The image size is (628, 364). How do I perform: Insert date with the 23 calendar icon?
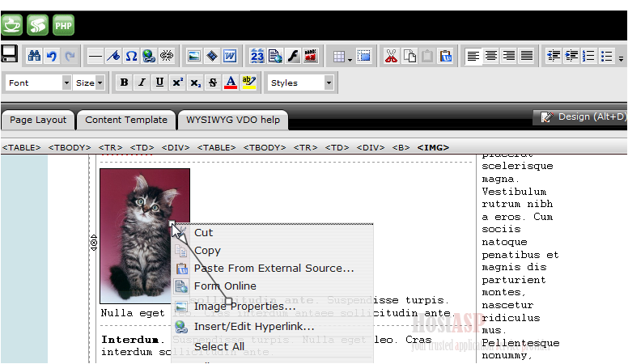click(x=257, y=56)
